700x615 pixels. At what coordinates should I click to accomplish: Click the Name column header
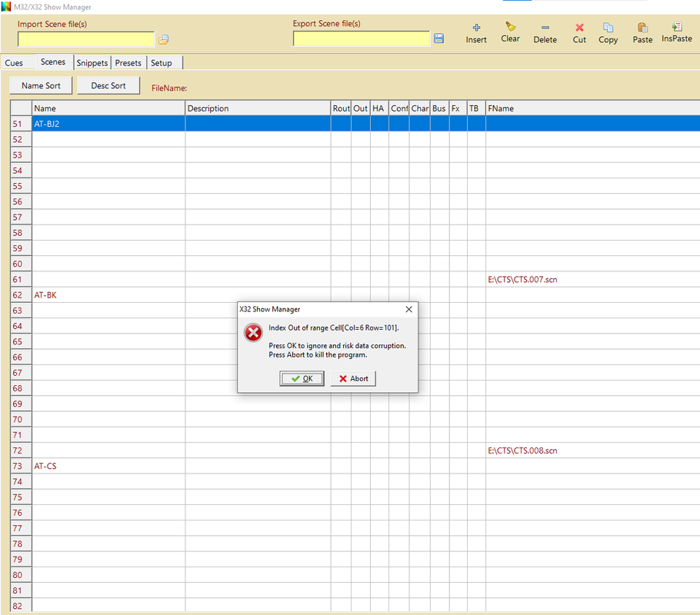[108, 108]
